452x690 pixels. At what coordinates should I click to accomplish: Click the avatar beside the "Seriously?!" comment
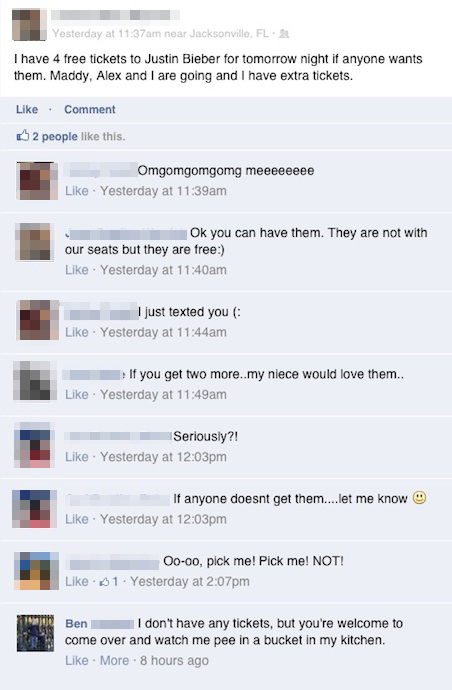click(x=34, y=444)
